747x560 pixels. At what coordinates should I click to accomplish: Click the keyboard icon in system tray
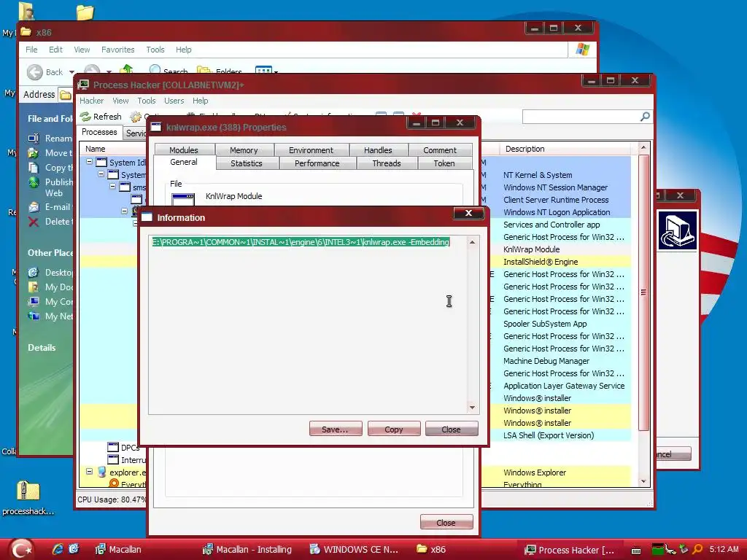pos(636,551)
